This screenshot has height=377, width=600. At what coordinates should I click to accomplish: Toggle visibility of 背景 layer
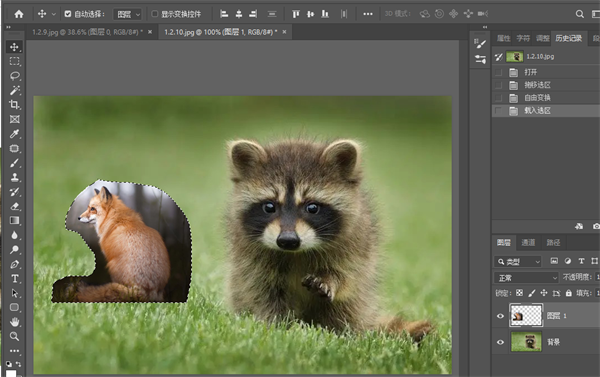click(x=500, y=342)
